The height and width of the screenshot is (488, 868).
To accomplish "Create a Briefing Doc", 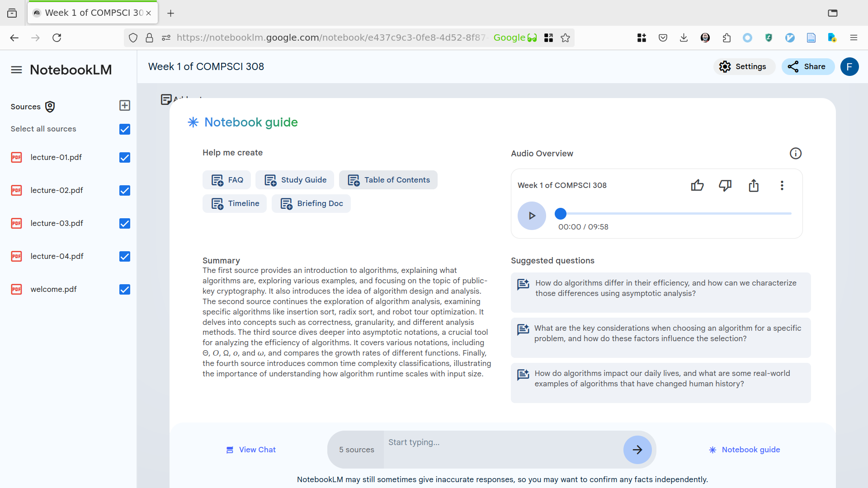I will coord(311,203).
